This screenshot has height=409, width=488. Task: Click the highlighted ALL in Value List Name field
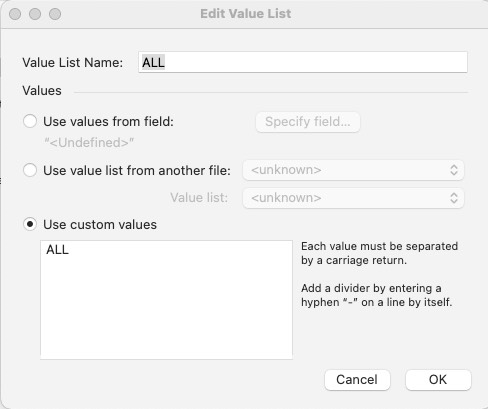pos(153,62)
